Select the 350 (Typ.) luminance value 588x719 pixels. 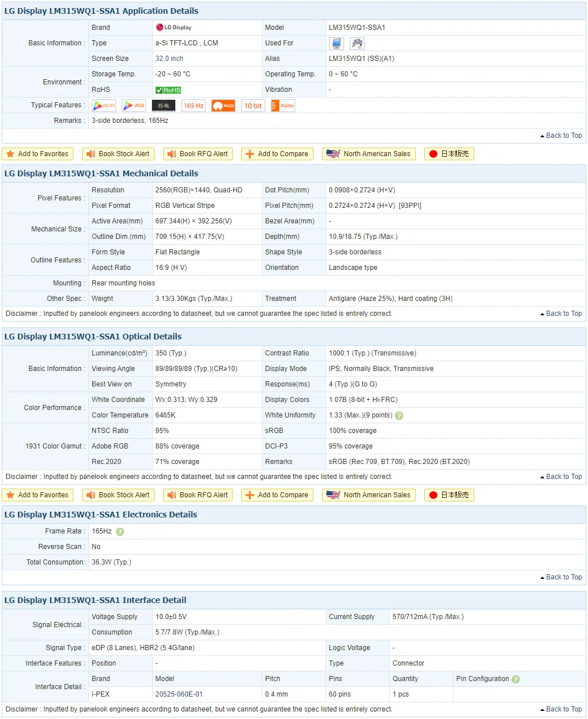(171, 353)
